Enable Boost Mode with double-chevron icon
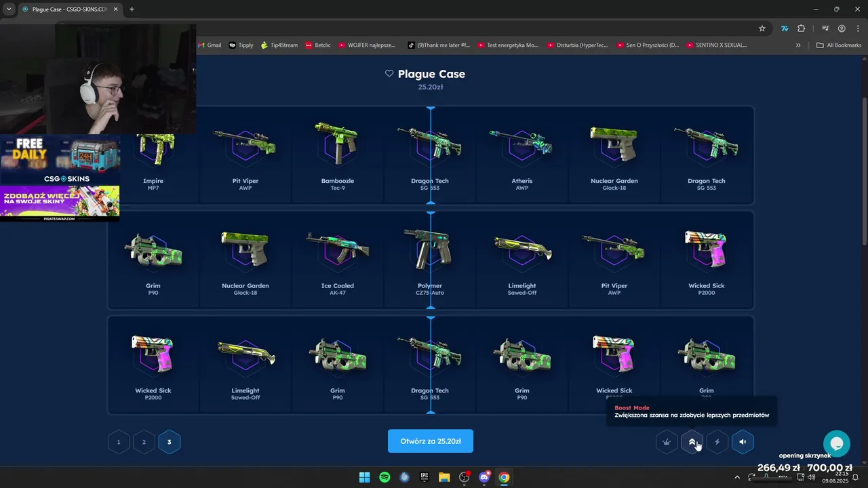 coord(692,442)
